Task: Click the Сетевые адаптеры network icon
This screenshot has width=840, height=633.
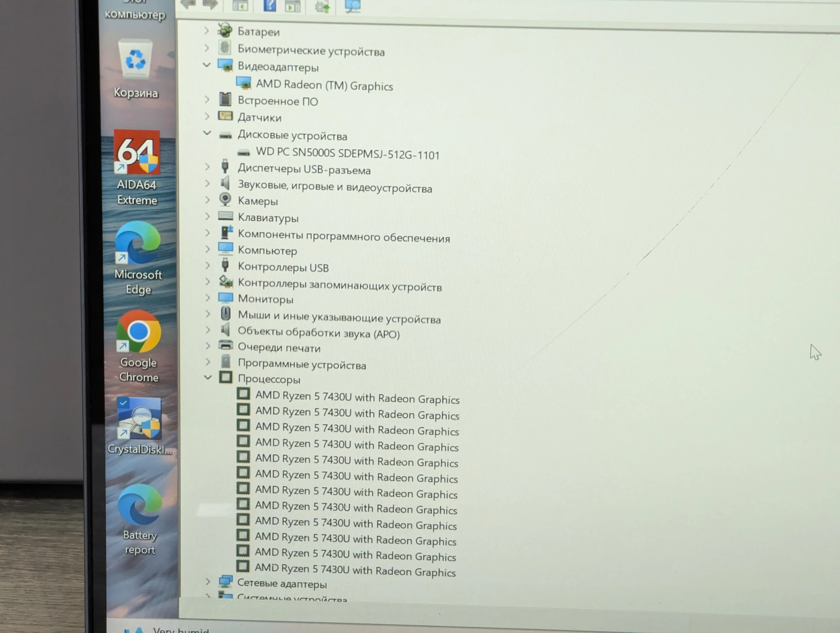Action: pos(226,581)
